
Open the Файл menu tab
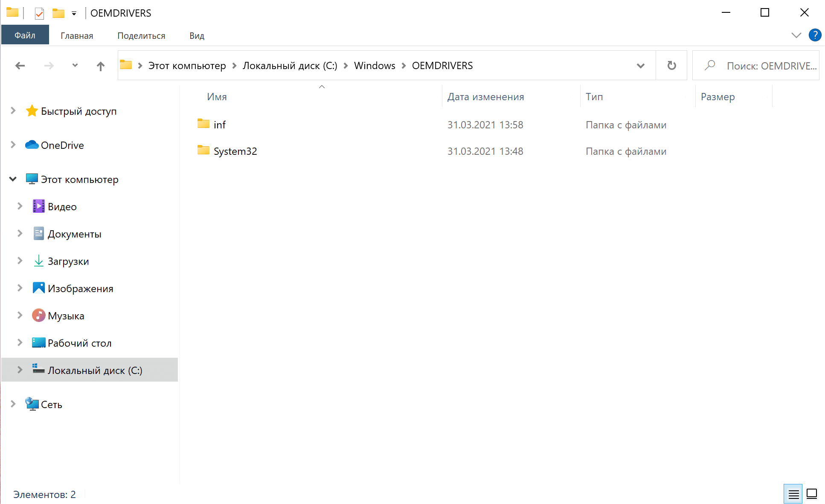[25, 35]
